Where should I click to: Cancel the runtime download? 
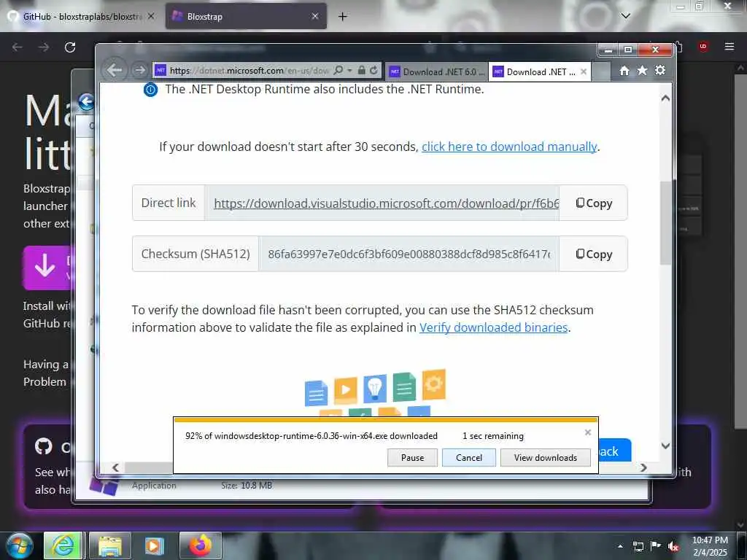pos(469,458)
